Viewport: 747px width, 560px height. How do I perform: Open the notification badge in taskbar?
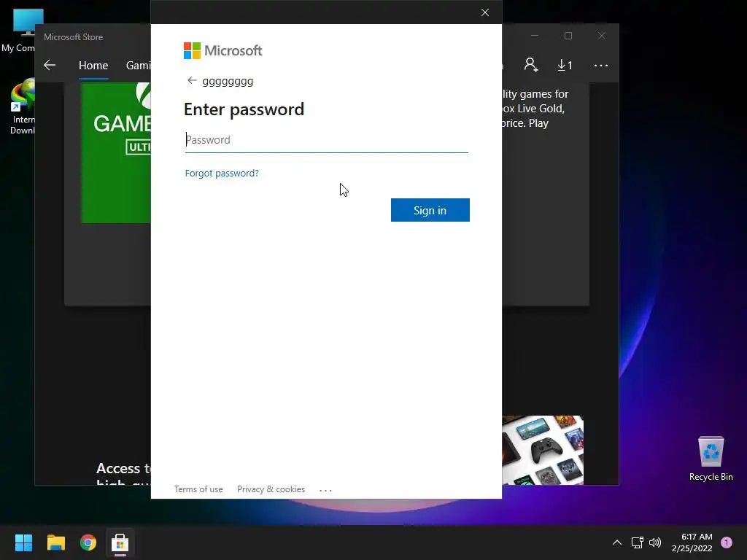coord(727,542)
